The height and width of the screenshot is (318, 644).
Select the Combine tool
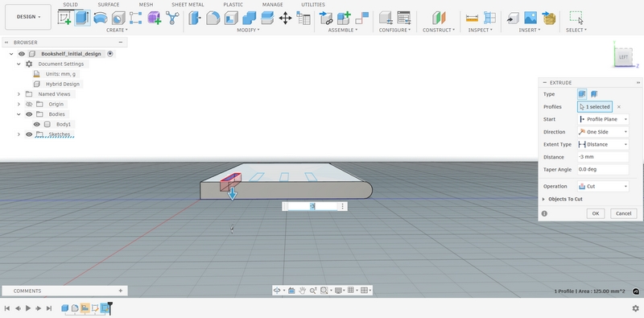[x=250, y=18]
